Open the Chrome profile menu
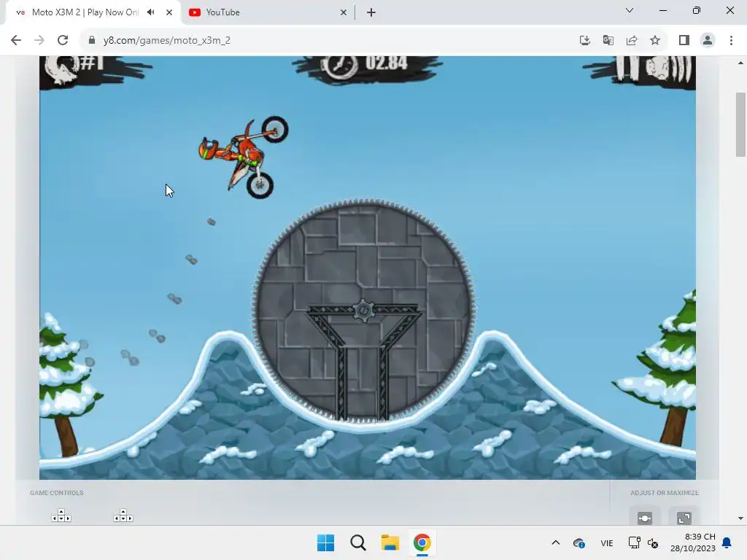Screen dimensions: 747x560 [708, 40]
